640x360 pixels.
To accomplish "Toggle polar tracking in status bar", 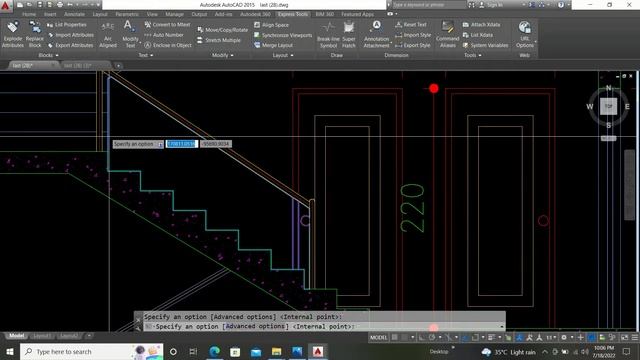I will tap(432, 338).
